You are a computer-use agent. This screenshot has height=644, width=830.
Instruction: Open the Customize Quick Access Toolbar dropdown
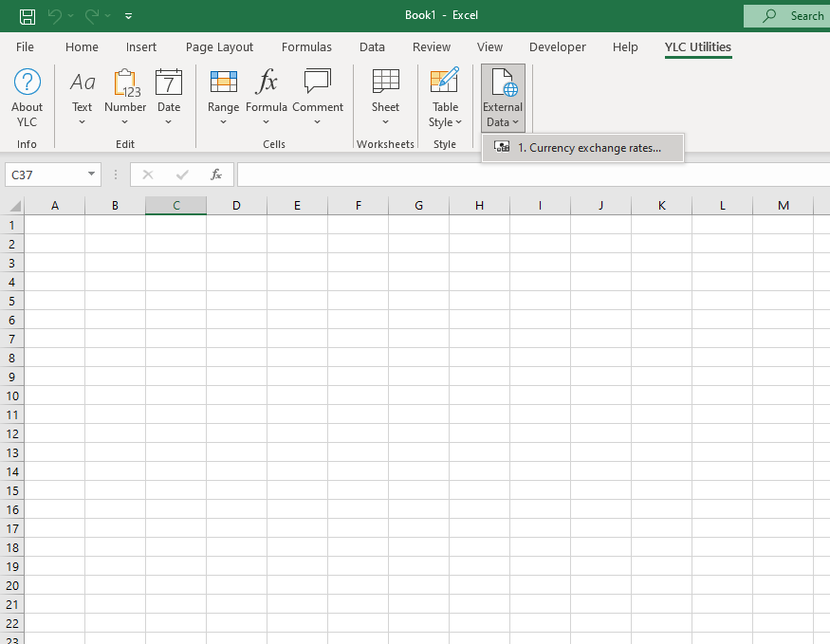tap(129, 16)
